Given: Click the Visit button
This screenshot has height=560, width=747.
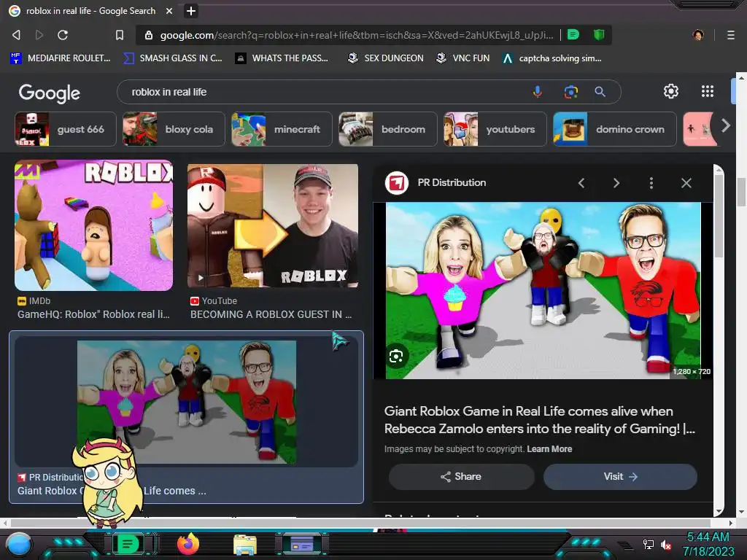Looking at the screenshot, I should pyautogui.click(x=620, y=477).
